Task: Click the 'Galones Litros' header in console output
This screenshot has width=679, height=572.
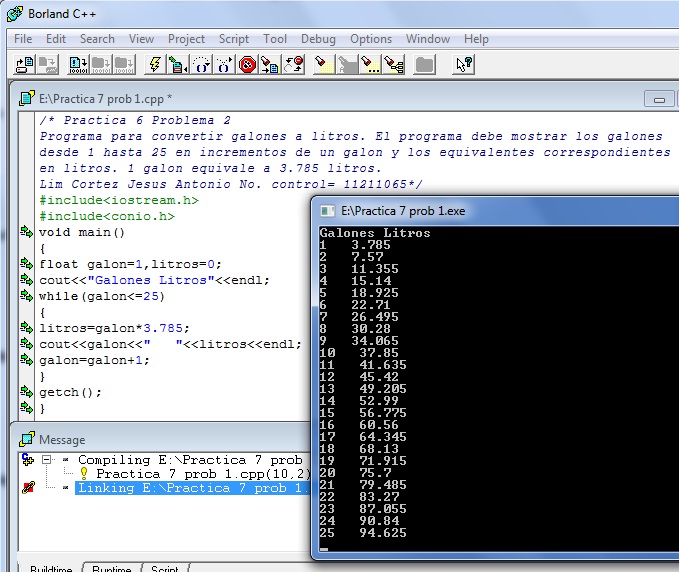Action: pyautogui.click(x=375, y=233)
